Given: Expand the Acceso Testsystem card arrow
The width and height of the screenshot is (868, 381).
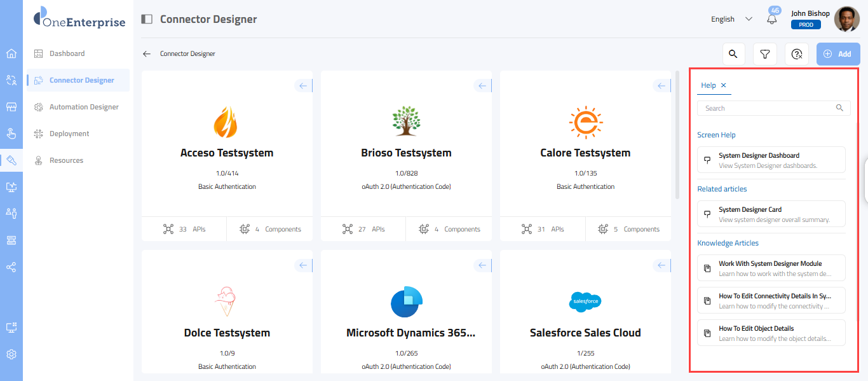Looking at the screenshot, I should [303, 86].
